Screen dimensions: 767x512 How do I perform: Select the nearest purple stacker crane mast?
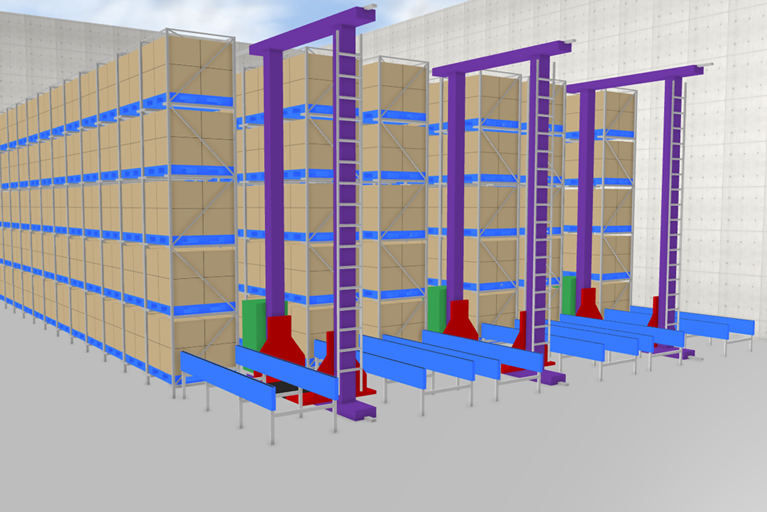pos(347,200)
